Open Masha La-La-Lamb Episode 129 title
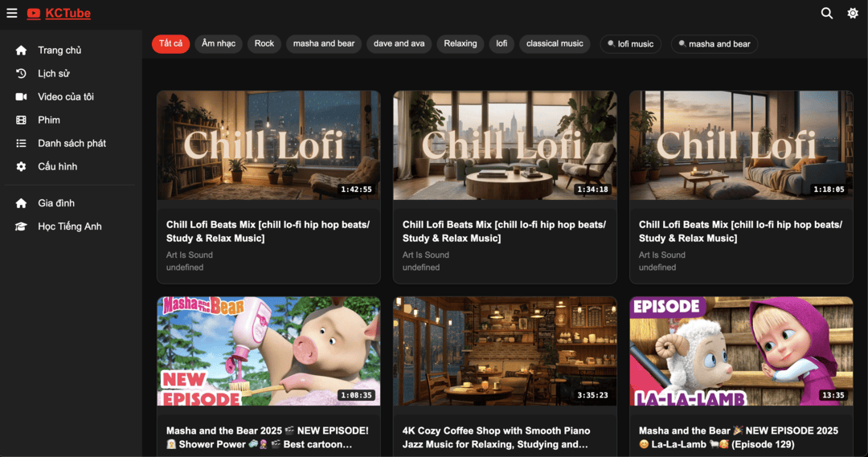868x457 pixels. [x=739, y=437]
